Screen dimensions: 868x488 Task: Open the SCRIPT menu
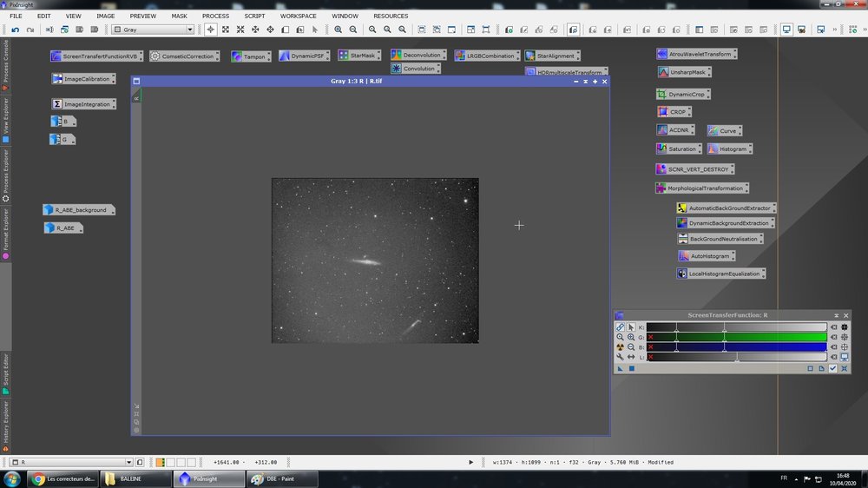(x=254, y=16)
